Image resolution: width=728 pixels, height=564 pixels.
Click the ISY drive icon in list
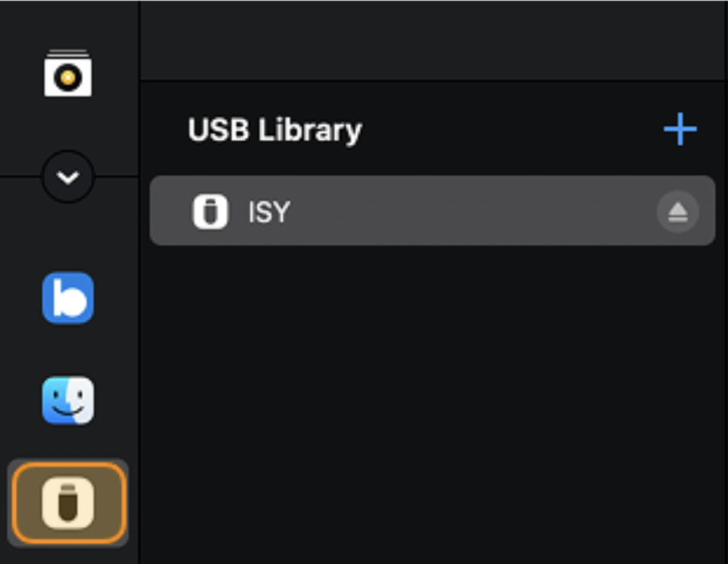[209, 211]
